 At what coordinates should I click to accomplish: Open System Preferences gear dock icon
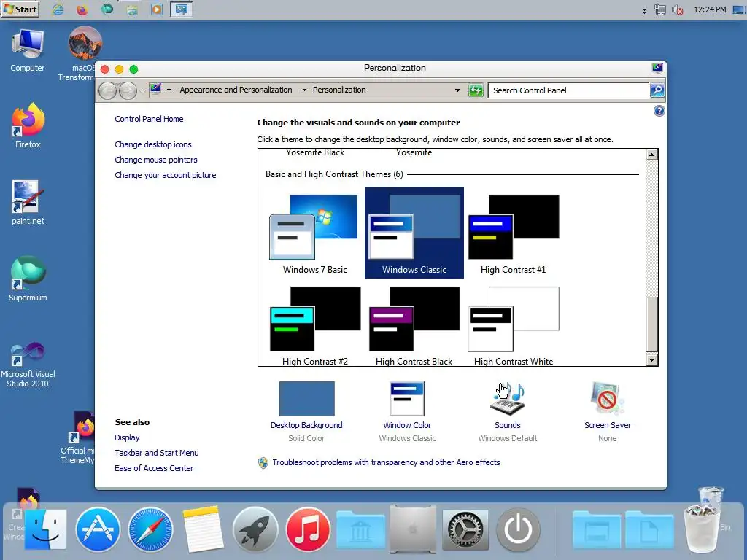point(465,529)
